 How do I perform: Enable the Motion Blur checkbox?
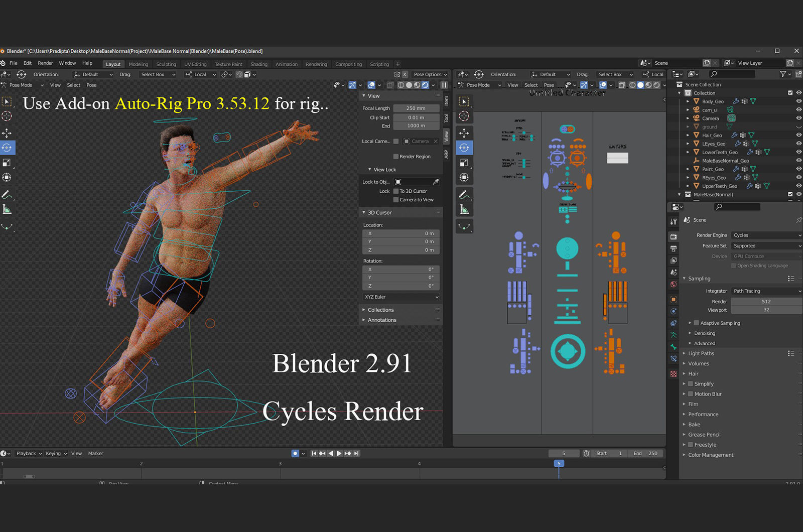[691, 394]
